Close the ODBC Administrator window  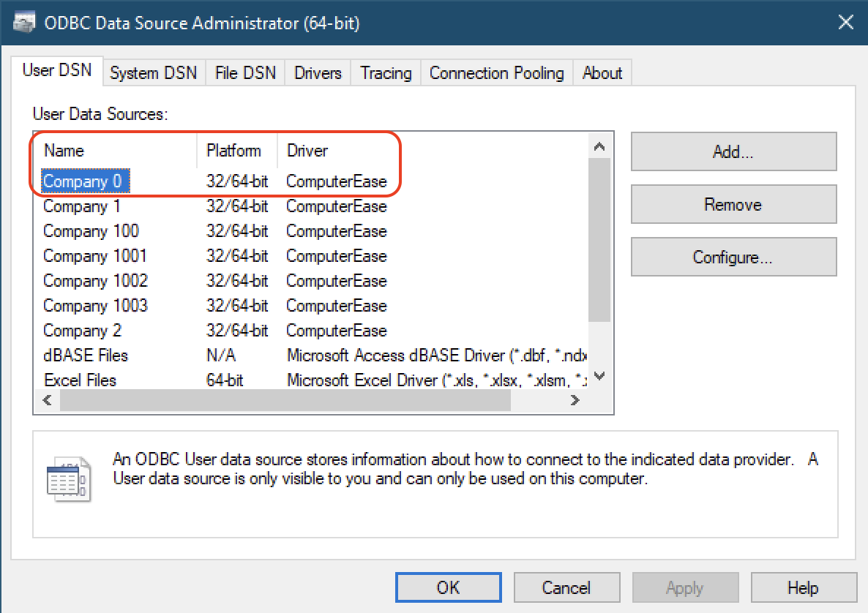(x=845, y=23)
